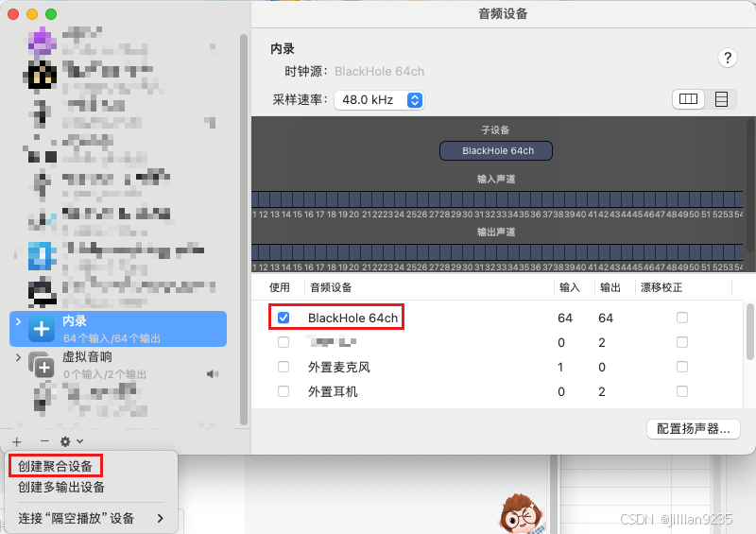Enable drift correction for 外置麦克风
Image resolution: width=756 pixels, height=534 pixels.
point(681,367)
